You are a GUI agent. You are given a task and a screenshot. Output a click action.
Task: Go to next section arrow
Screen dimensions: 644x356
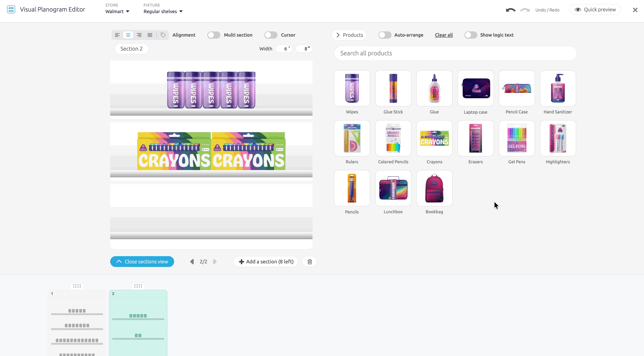click(x=215, y=262)
